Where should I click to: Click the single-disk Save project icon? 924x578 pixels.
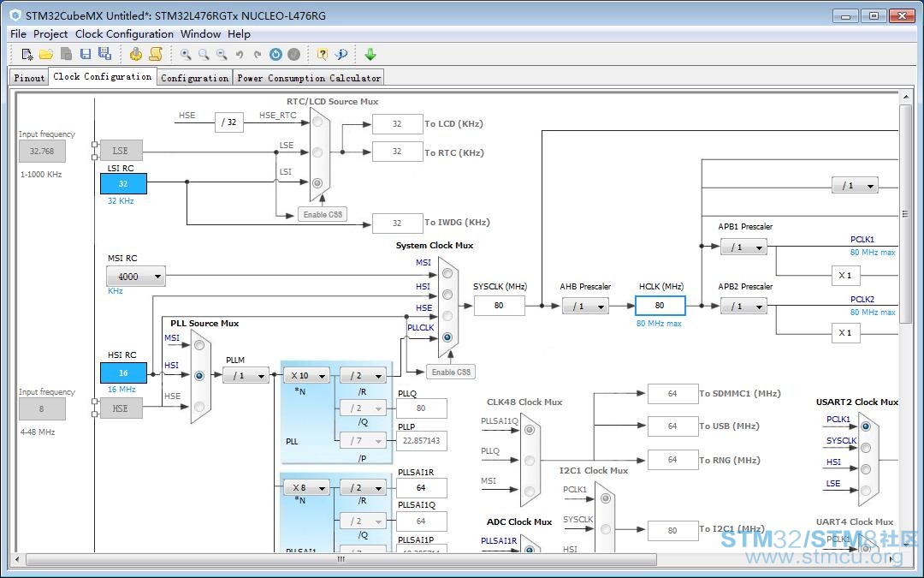pyautogui.click(x=86, y=54)
